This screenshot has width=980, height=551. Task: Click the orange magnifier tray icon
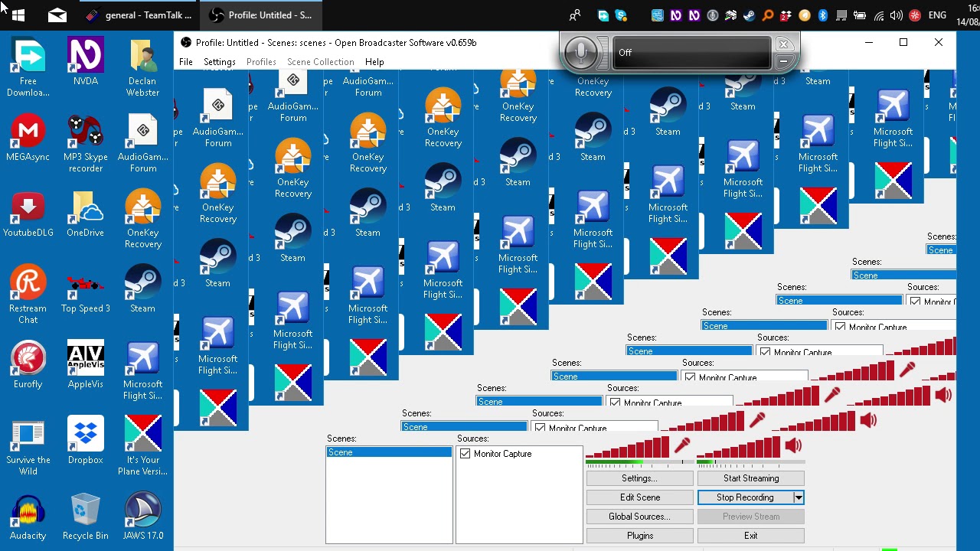(x=768, y=15)
